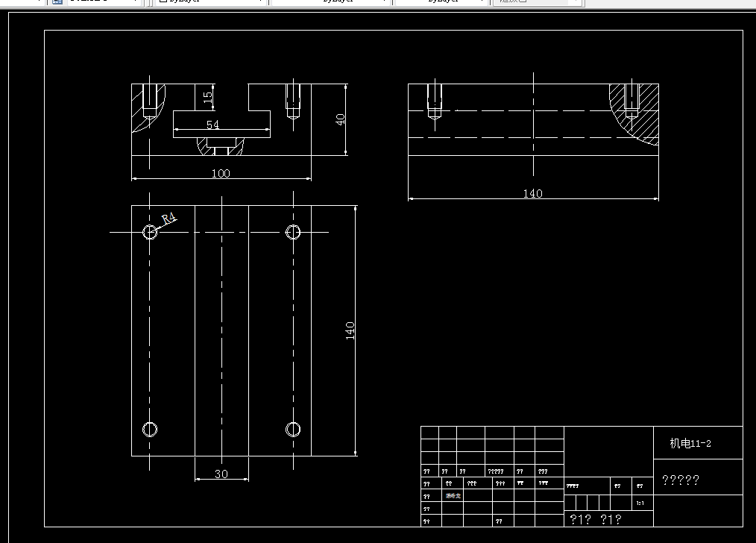This screenshot has width=756, height=543.
Task: Select the vertical "140" dimension beside the plan view
Action: click(x=350, y=331)
